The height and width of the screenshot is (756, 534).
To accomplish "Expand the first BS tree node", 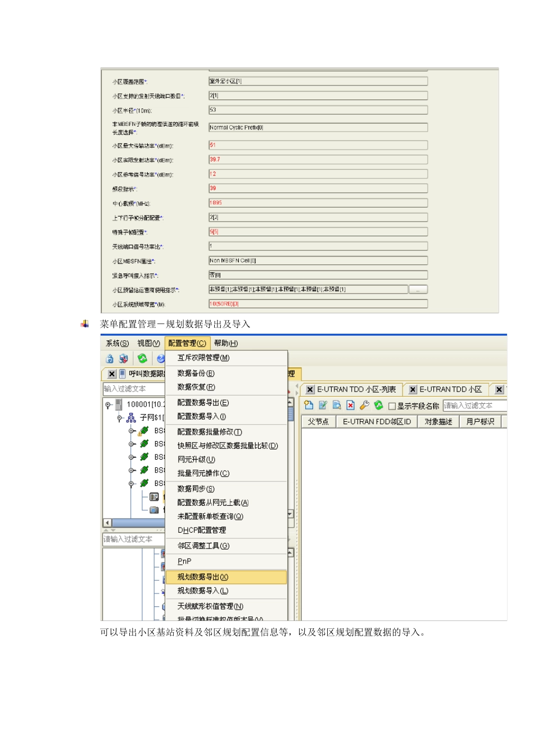I will 132,431.
